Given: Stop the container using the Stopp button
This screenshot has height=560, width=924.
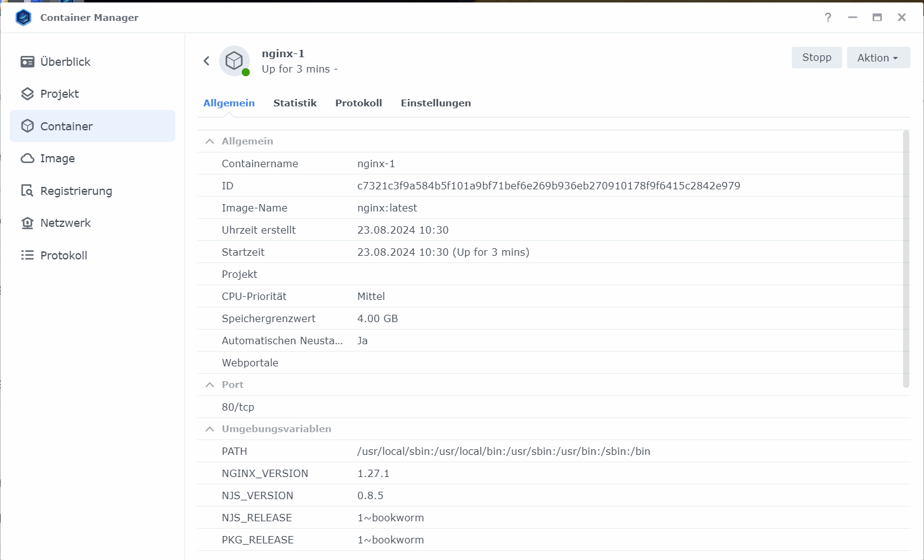Looking at the screenshot, I should [816, 57].
